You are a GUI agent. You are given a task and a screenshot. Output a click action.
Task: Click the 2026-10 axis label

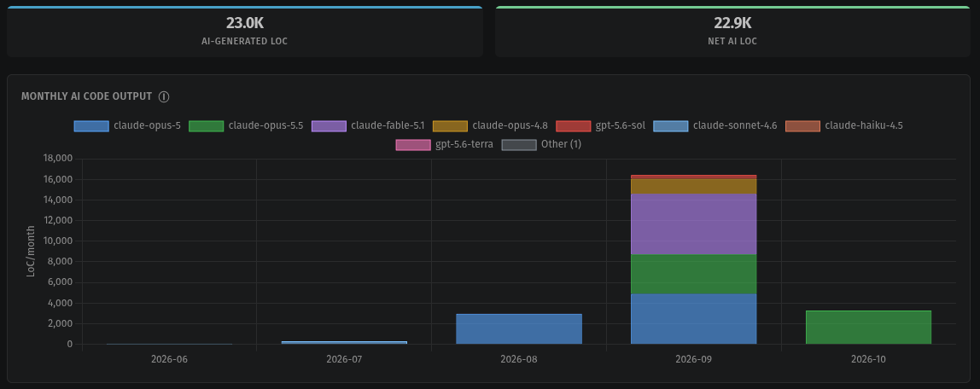869,360
